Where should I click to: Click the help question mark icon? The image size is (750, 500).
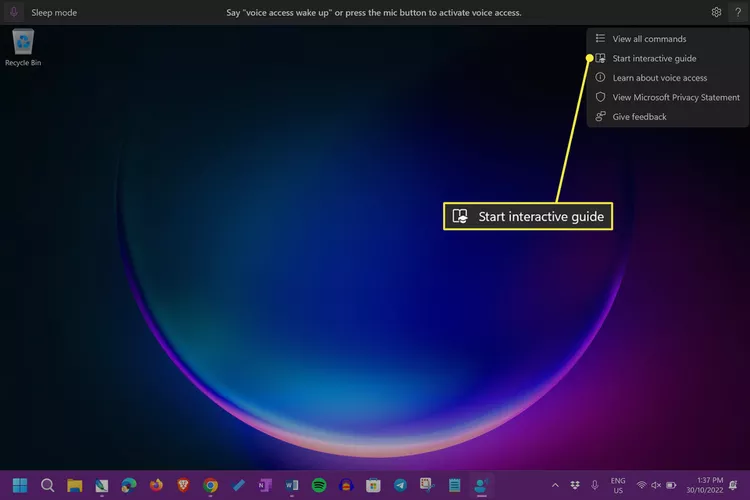[736, 13]
